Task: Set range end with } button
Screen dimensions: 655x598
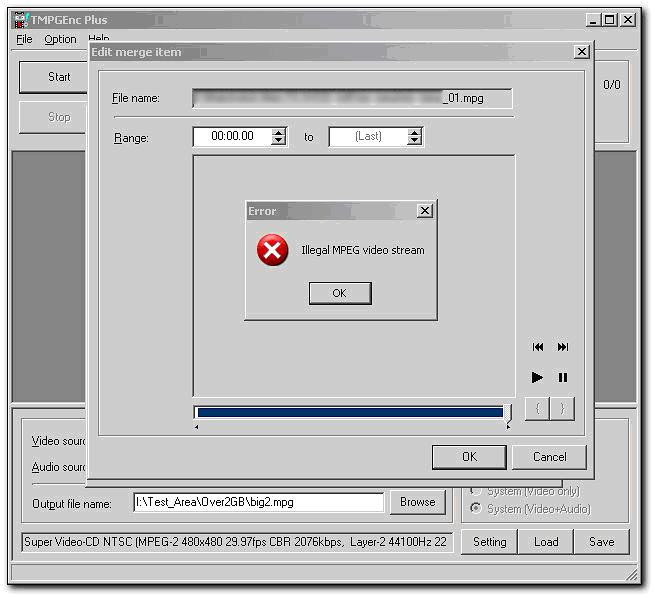Action: [x=562, y=408]
